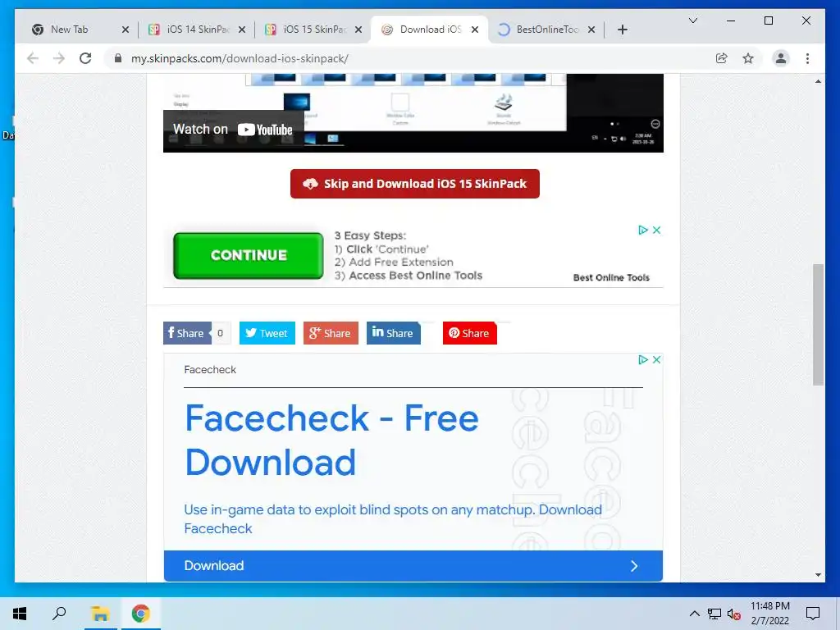Show hidden system tray icons
840x630 pixels.
[x=694, y=614]
